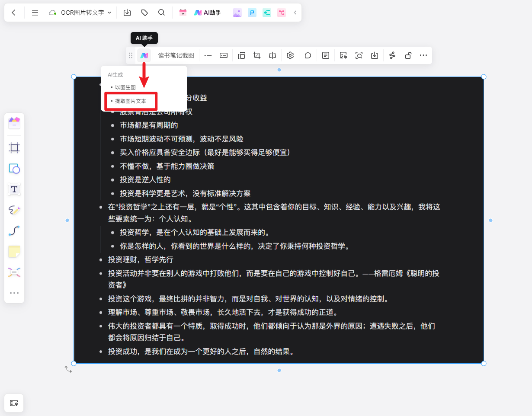The width and height of the screenshot is (532, 416).
Task: Collapse the top-right app icons with the chevron
Action: click(295, 13)
